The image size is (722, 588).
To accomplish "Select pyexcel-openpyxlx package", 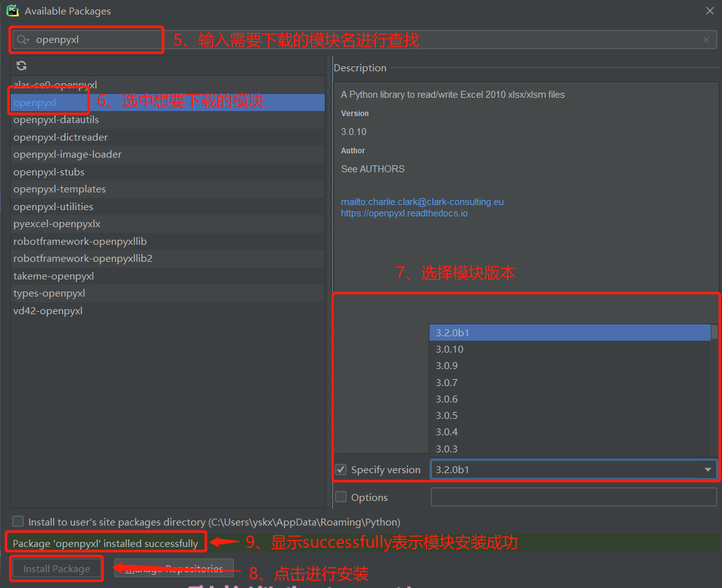I will pyautogui.click(x=168, y=224).
